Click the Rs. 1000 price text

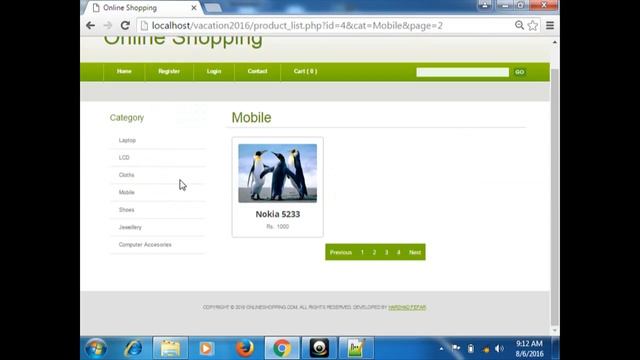coord(278,227)
